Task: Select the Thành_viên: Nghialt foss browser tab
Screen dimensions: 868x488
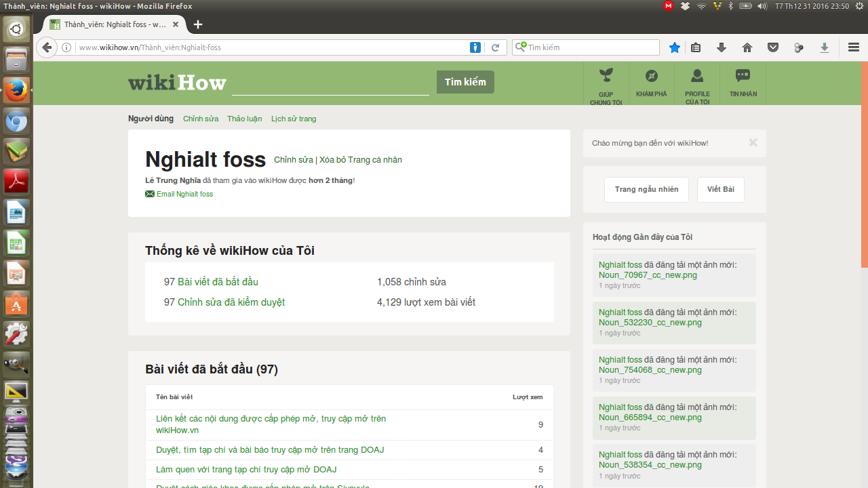Action: click(x=115, y=24)
